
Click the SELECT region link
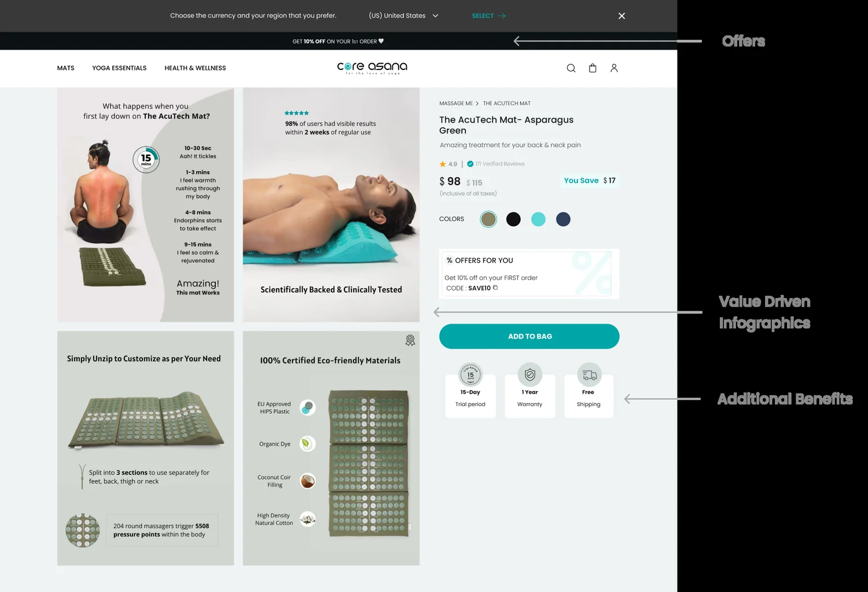click(489, 16)
